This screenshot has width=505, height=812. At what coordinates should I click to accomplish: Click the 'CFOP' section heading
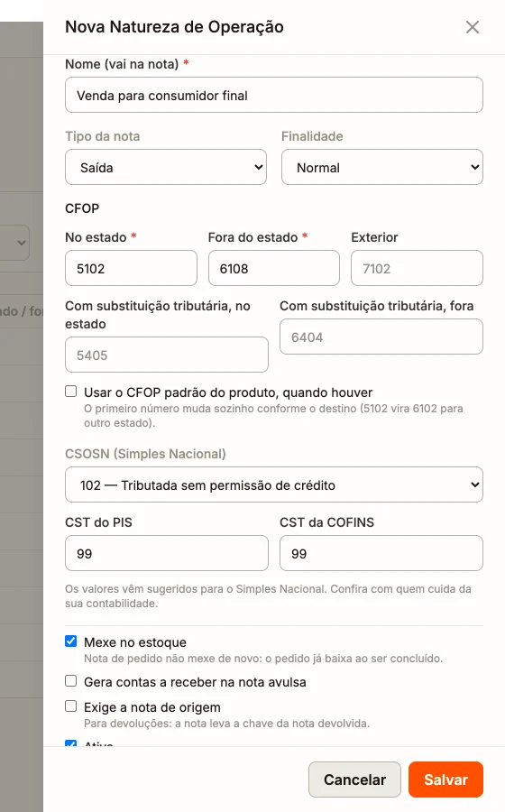point(82,208)
